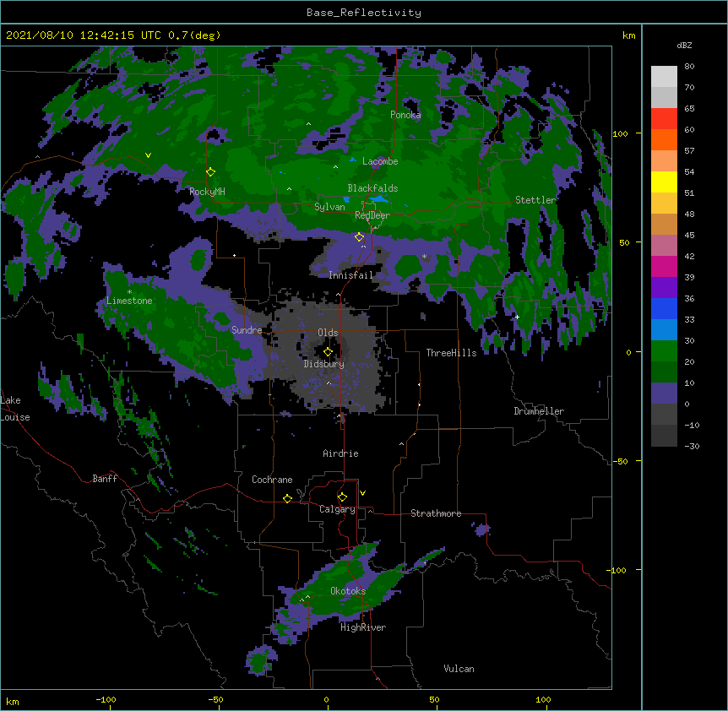Screen dimensions: 728x711
Task: Click the Vulcan town label
Action: pyautogui.click(x=459, y=669)
